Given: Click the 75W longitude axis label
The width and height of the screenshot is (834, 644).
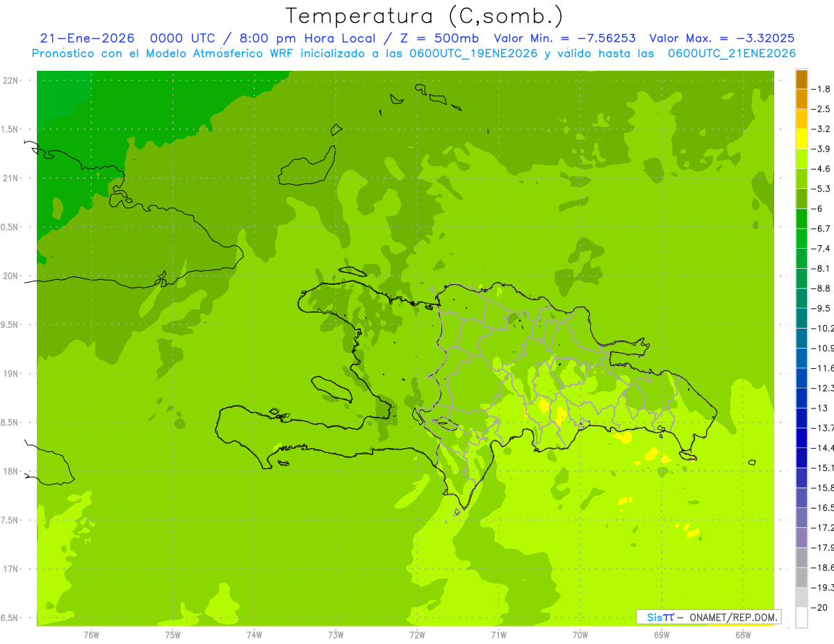Looking at the screenshot, I should tap(173, 634).
